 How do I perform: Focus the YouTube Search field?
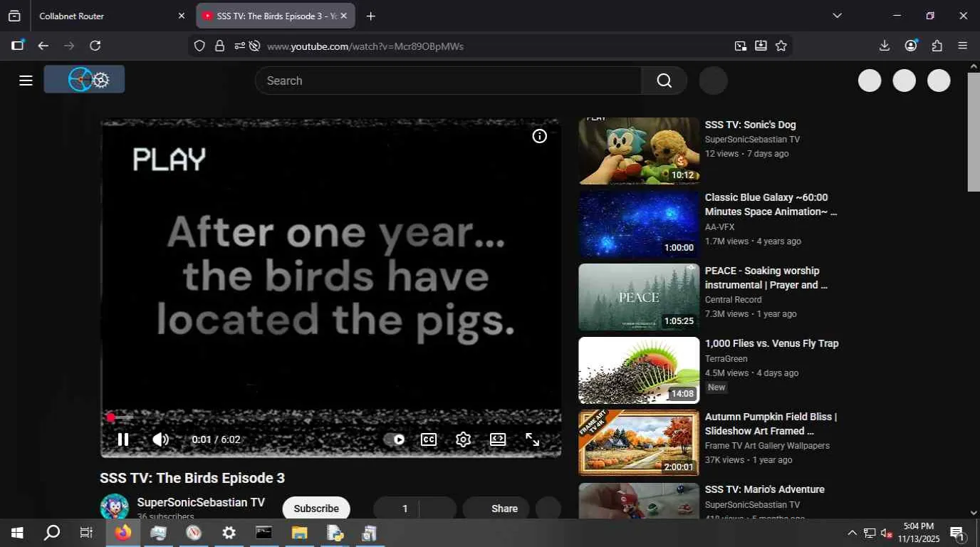pyautogui.click(x=448, y=80)
